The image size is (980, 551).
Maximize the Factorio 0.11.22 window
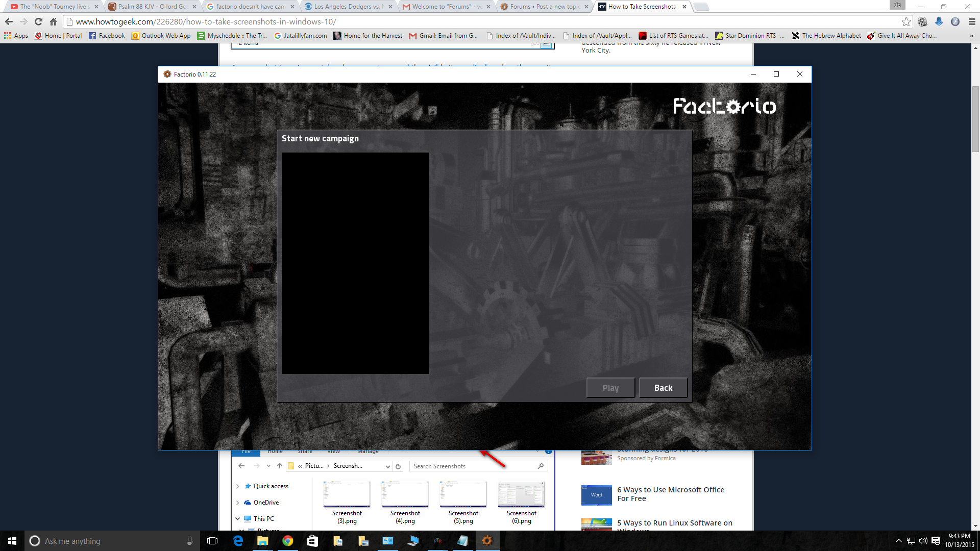pos(776,74)
